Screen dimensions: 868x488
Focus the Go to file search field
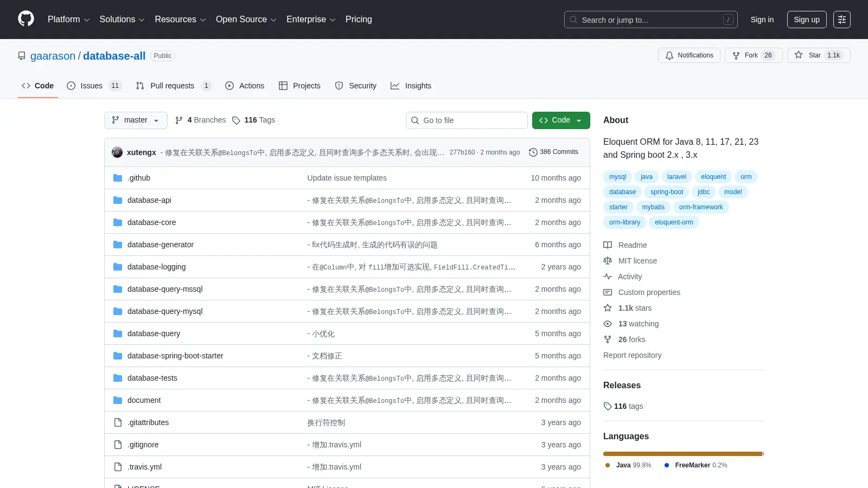pos(467,120)
